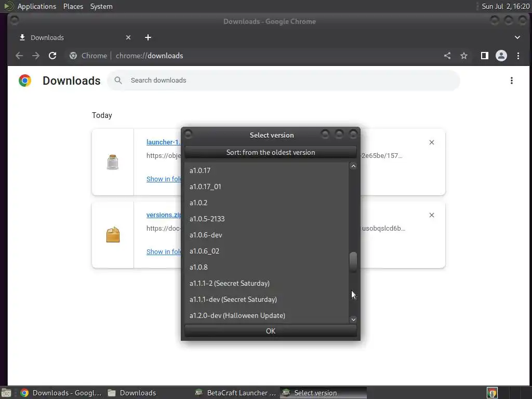Select version a1.0.2
This screenshot has height=399, width=532.
click(267, 203)
